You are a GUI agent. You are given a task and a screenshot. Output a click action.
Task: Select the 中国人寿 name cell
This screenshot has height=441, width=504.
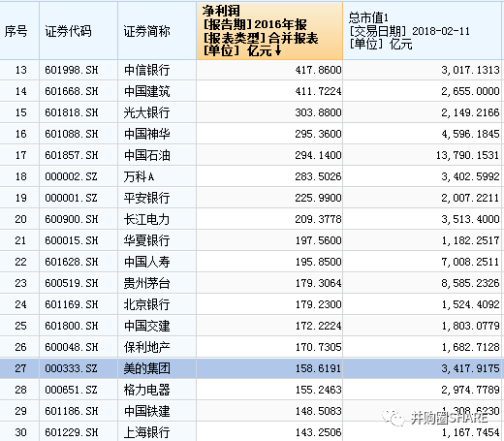point(157,262)
